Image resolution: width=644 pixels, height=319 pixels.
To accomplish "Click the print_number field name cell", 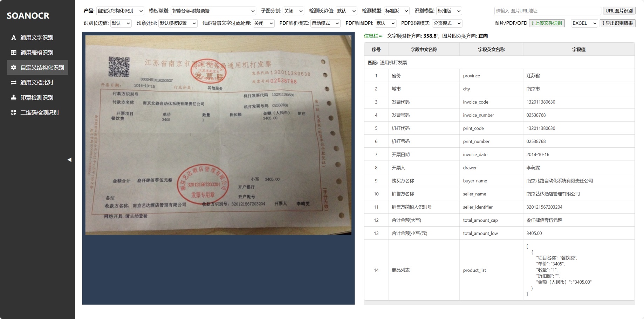I will coord(491,141).
